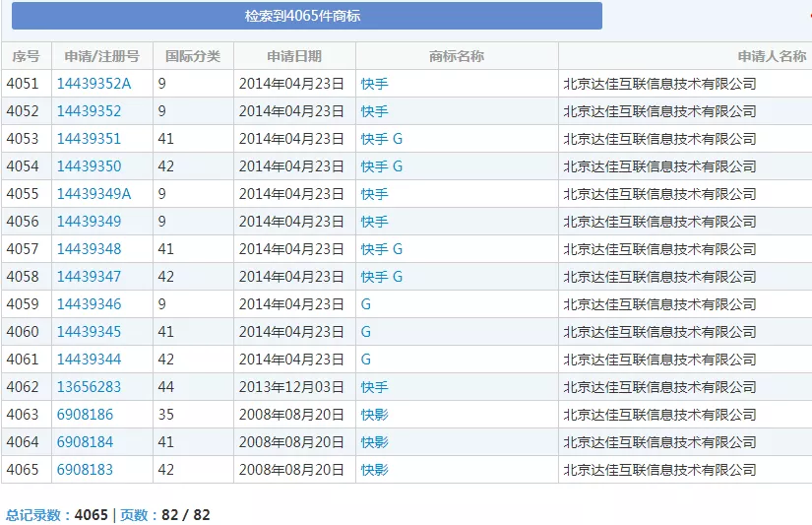Open registration number 6908184 link

pos(85,441)
